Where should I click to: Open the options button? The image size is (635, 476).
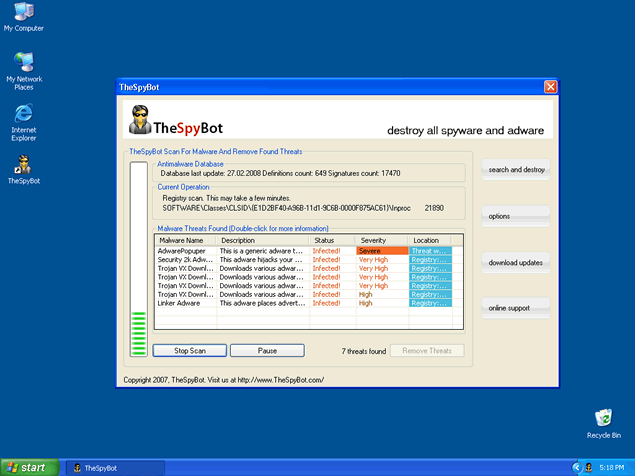point(516,216)
